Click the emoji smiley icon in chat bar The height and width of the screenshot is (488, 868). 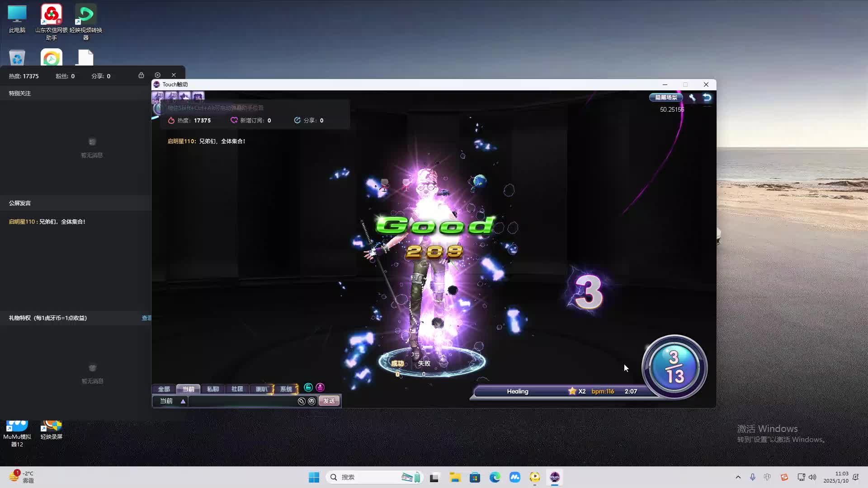click(x=311, y=401)
